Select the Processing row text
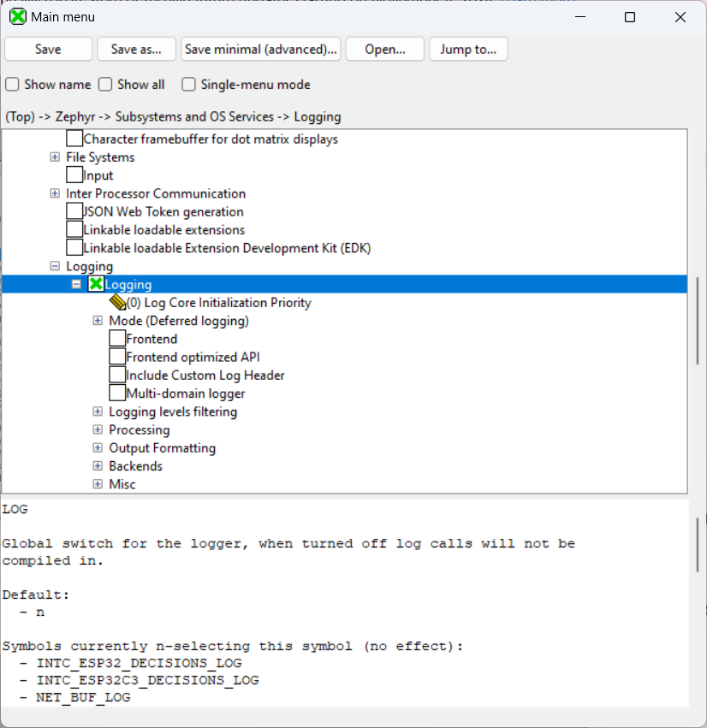707x728 pixels. [x=140, y=430]
